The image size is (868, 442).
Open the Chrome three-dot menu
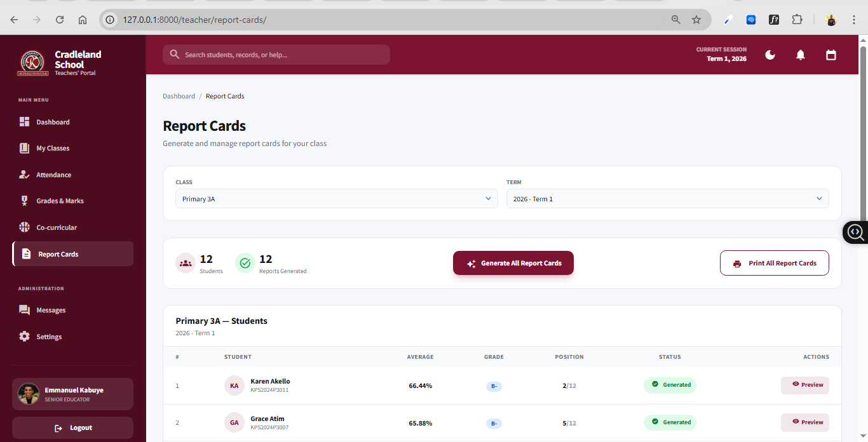854,20
